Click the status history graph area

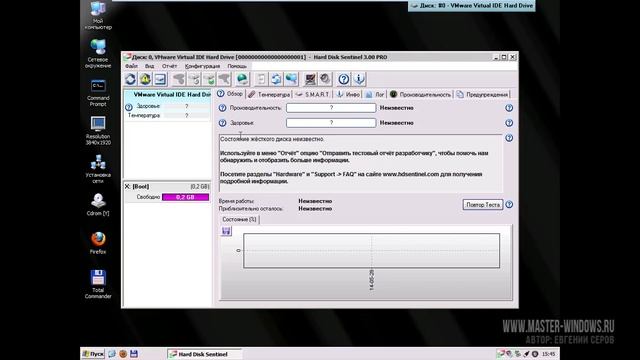click(371, 251)
